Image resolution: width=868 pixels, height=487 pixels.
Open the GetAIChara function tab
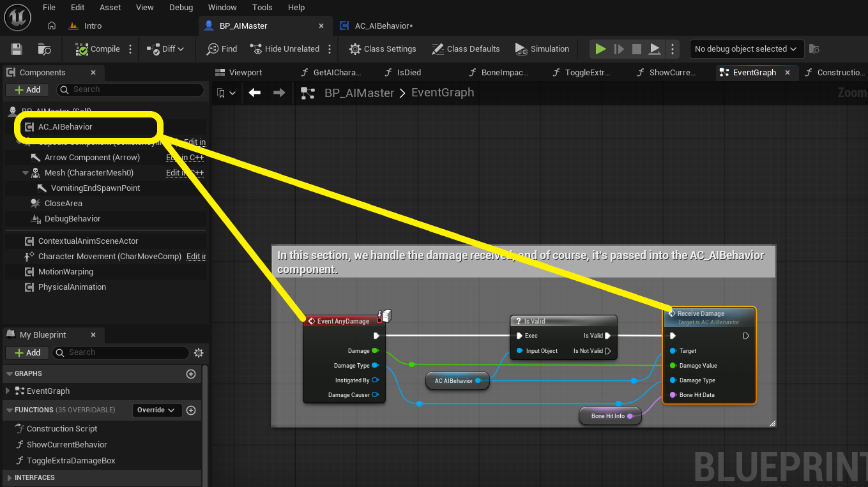tap(331, 73)
